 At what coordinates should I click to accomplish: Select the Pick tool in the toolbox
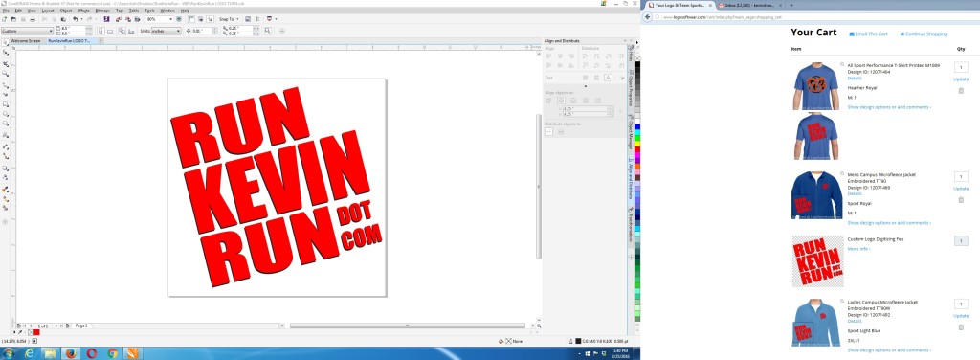5,42
